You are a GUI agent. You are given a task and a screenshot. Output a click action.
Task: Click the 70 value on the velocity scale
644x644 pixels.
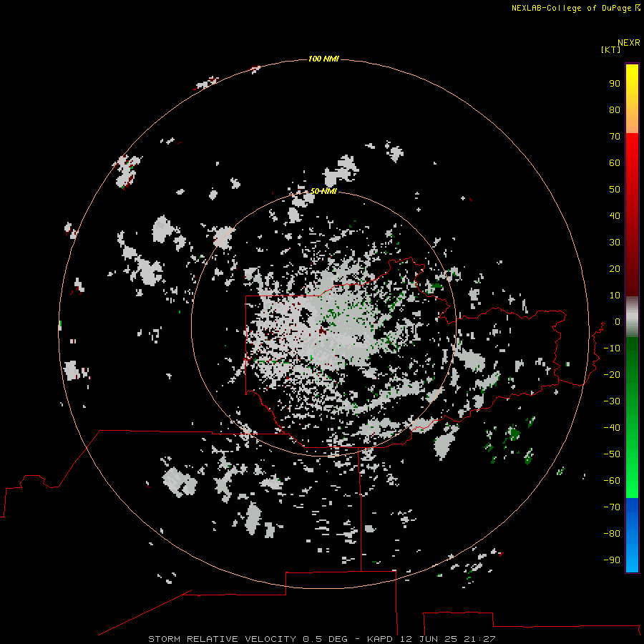[615, 137]
